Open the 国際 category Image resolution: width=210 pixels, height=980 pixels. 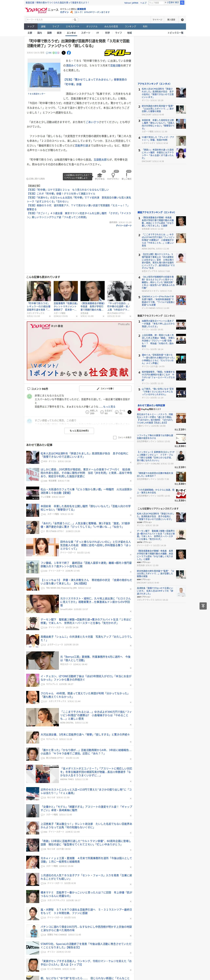pyautogui.click(x=49, y=33)
